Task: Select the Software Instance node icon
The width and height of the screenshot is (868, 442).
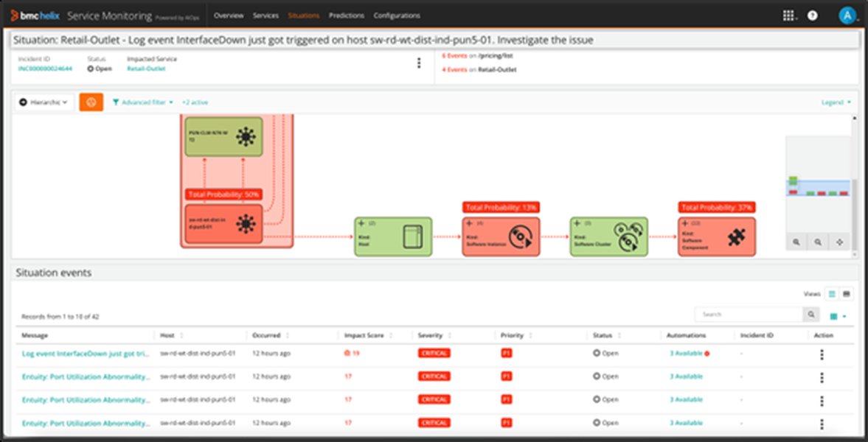Action: pos(521,236)
